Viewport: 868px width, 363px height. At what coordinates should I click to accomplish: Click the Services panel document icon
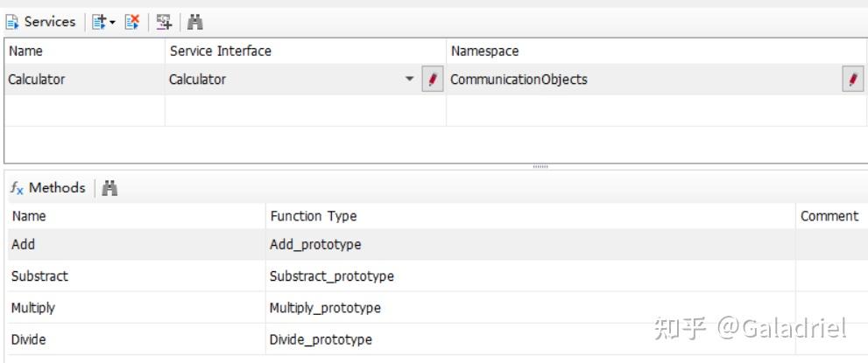pyautogui.click(x=12, y=22)
